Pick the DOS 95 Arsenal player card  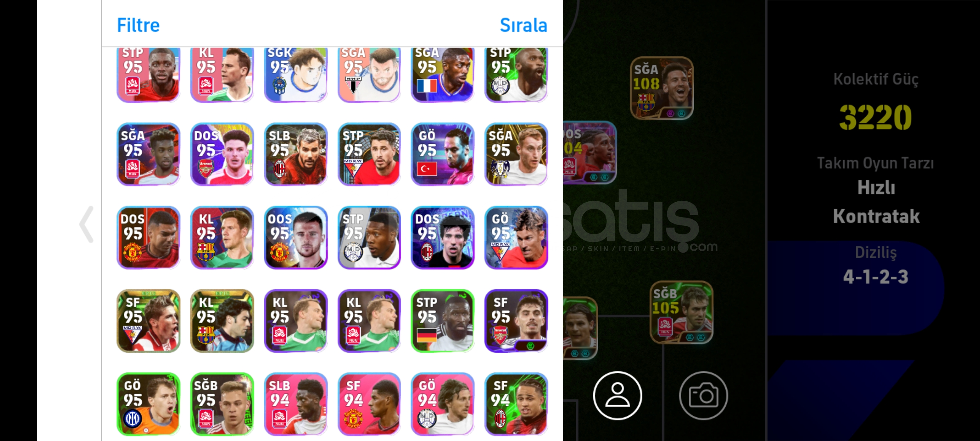222,154
